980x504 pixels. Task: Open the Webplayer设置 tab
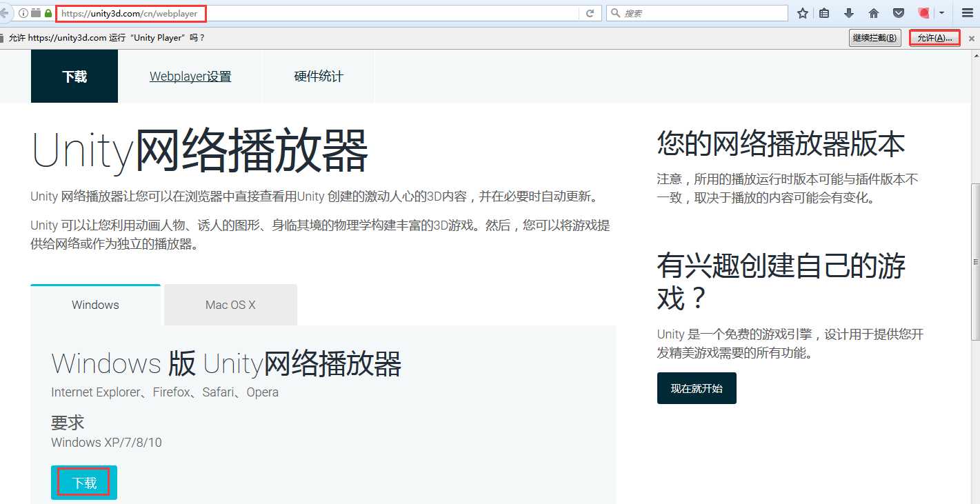190,77
